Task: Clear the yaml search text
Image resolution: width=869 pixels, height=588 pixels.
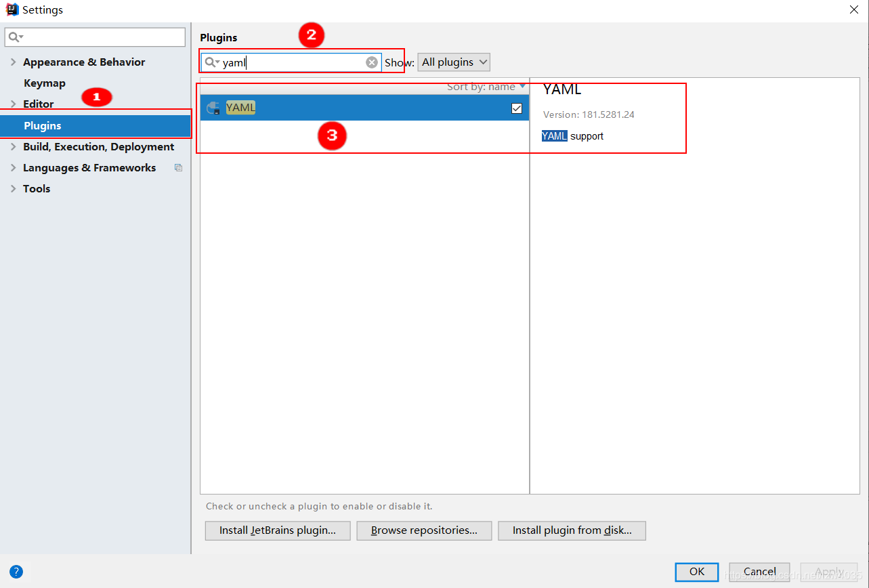Action: [372, 62]
